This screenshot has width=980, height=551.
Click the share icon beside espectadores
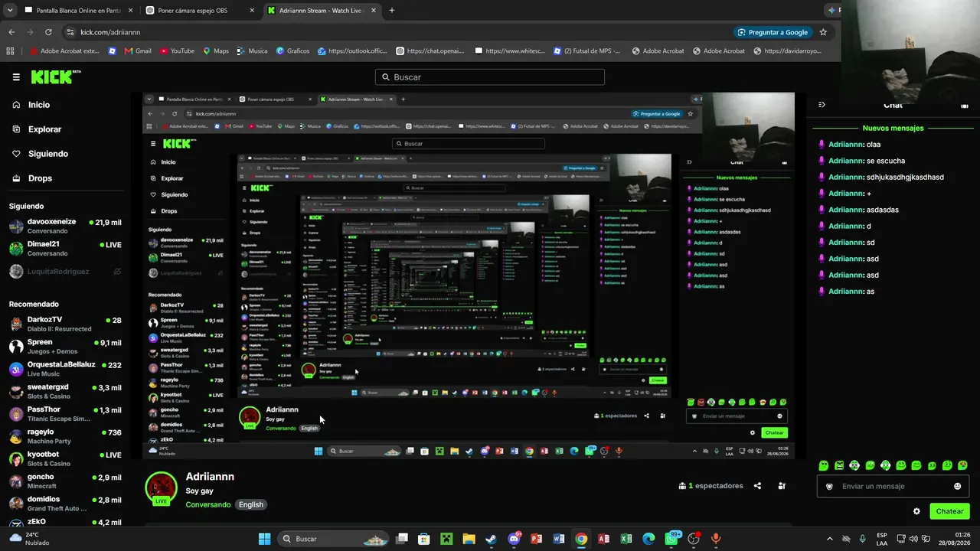coord(757,486)
